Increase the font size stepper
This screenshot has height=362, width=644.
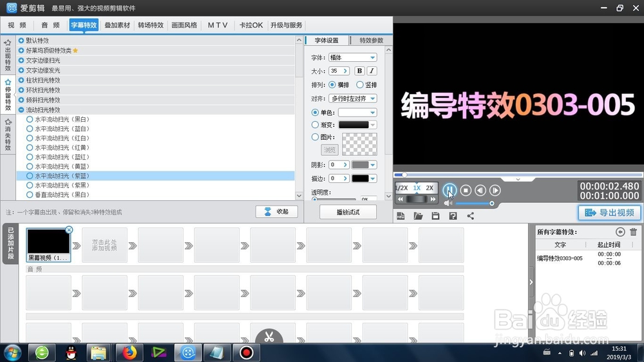coord(345,71)
